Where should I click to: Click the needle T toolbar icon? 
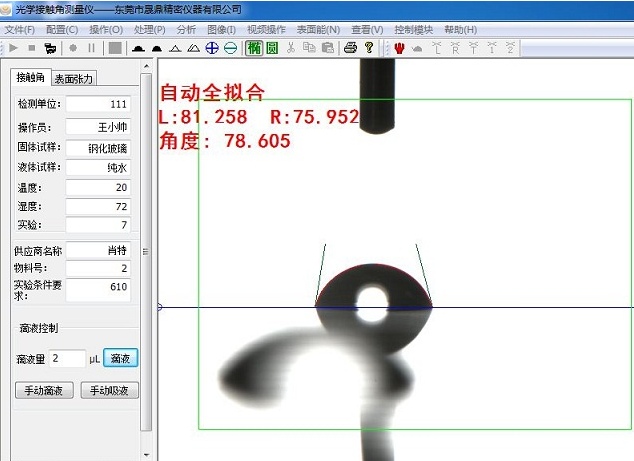pyautogui.click(x=473, y=48)
